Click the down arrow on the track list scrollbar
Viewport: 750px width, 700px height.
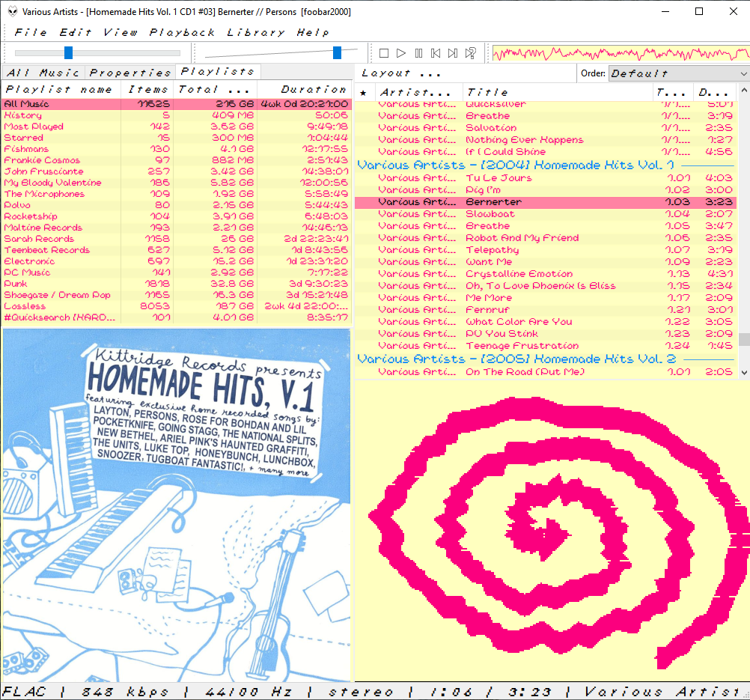743,372
